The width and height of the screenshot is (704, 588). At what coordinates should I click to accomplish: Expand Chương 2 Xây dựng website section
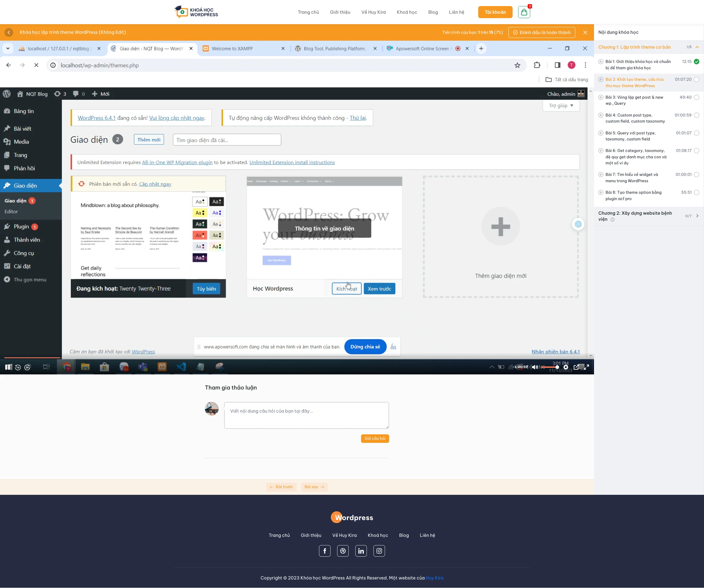click(x=697, y=216)
